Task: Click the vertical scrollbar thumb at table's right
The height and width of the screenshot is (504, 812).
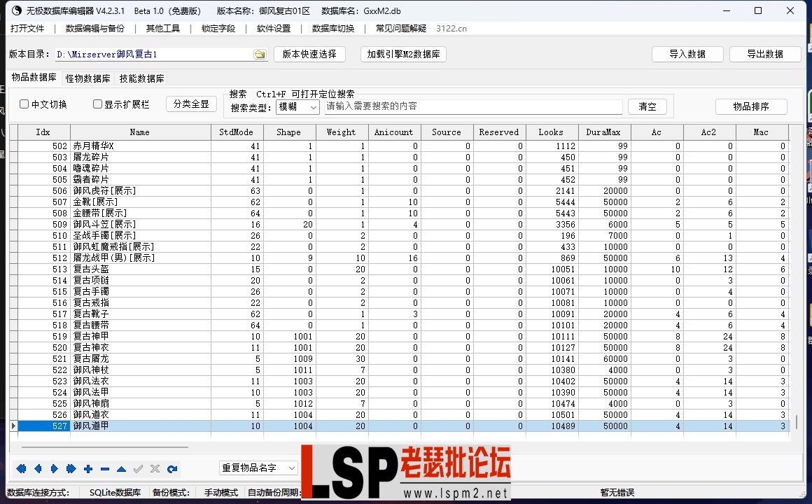Action: tap(796, 421)
